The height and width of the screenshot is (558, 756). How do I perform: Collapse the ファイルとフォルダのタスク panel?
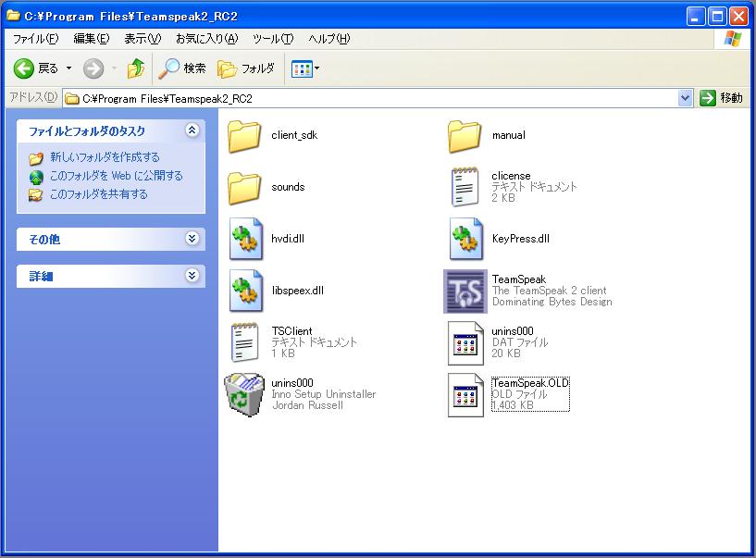pyautogui.click(x=192, y=130)
